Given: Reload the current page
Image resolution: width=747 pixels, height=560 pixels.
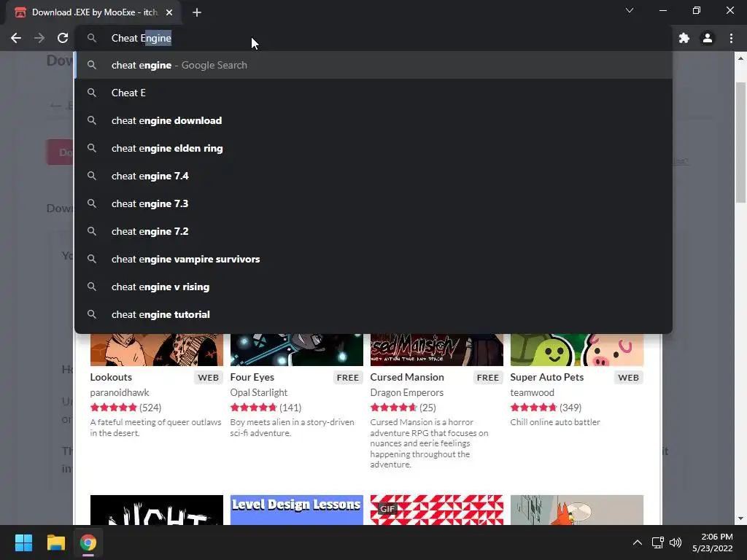Looking at the screenshot, I should [63, 38].
